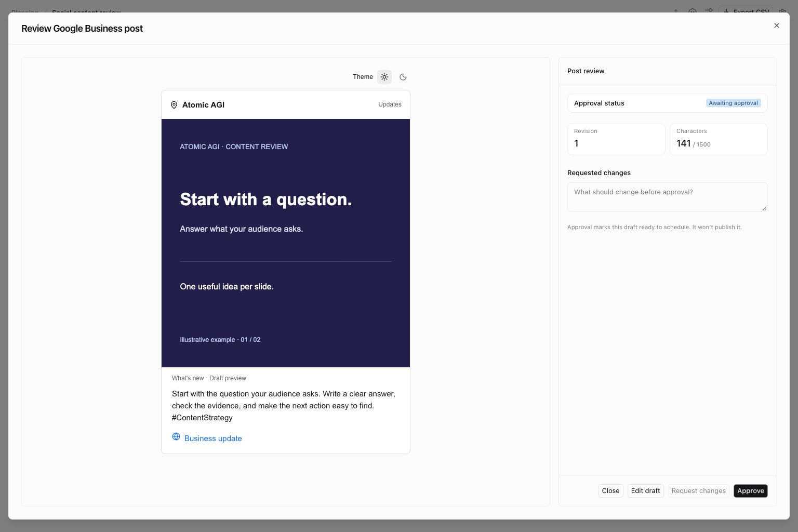Screen dimensions: 798x532
Task: Click the #ContentStrategy hashtag
Action: tap(203, 418)
